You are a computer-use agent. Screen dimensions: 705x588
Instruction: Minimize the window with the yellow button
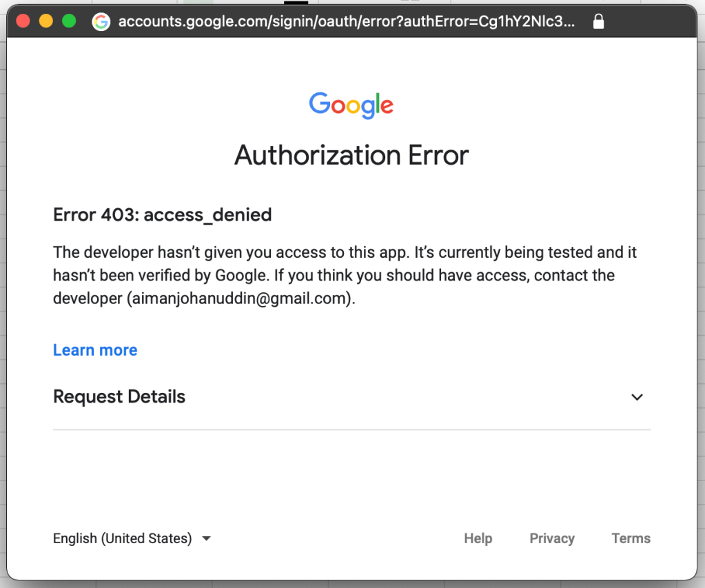coord(45,21)
